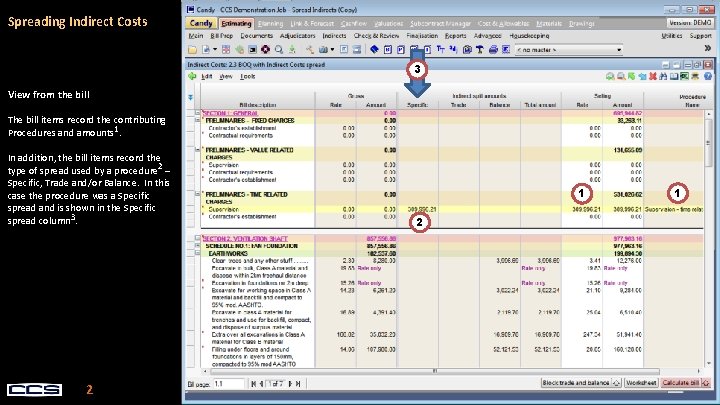Open the Indirects menu

tap(334, 36)
